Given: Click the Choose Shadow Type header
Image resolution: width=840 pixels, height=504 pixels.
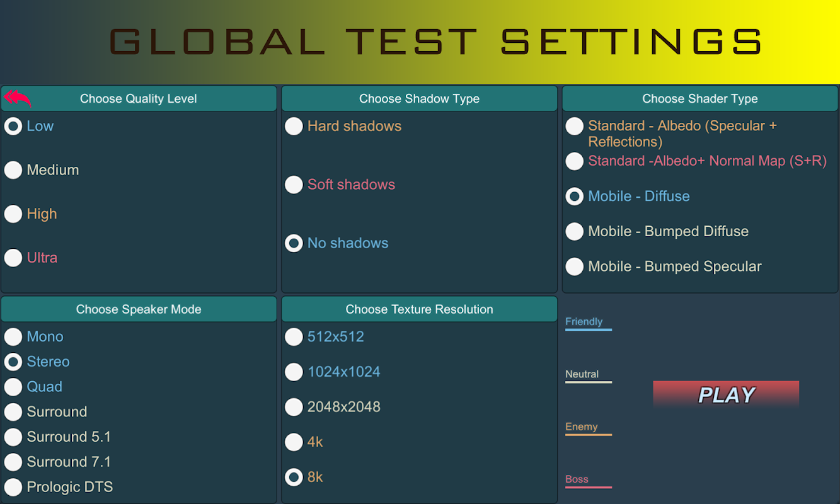Looking at the screenshot, I should (419, 98).
